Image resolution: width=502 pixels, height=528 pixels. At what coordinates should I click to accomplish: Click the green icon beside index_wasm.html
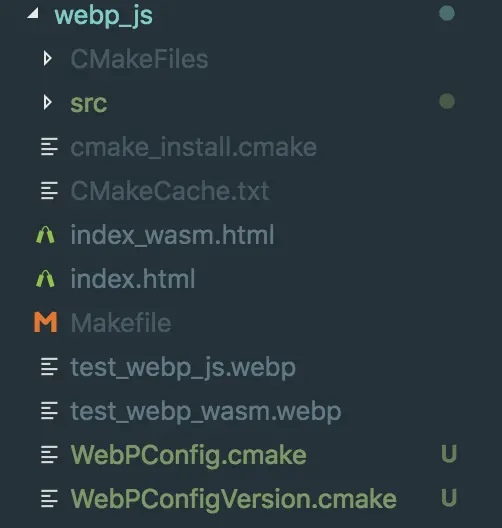[45, 235]
